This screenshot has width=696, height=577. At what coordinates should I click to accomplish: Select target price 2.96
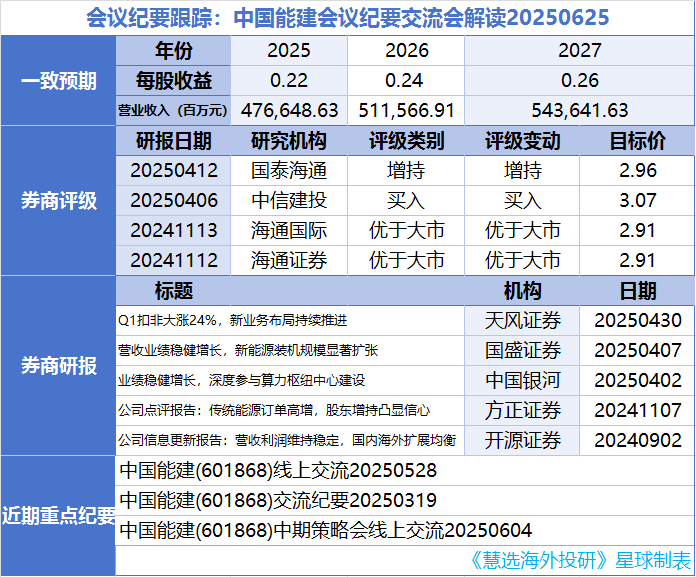point(637,170)
